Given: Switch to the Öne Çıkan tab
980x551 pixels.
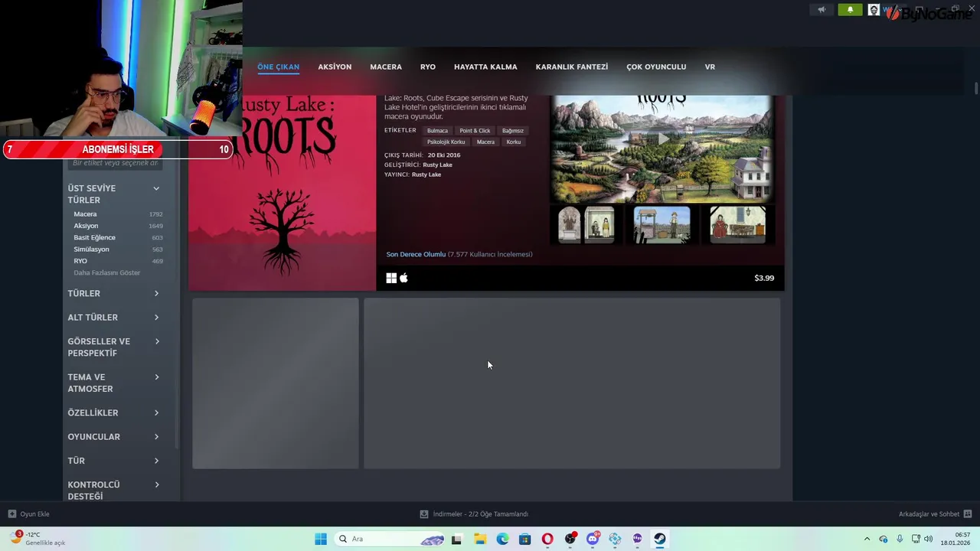Looking at the screenshot, I should 278,67.
